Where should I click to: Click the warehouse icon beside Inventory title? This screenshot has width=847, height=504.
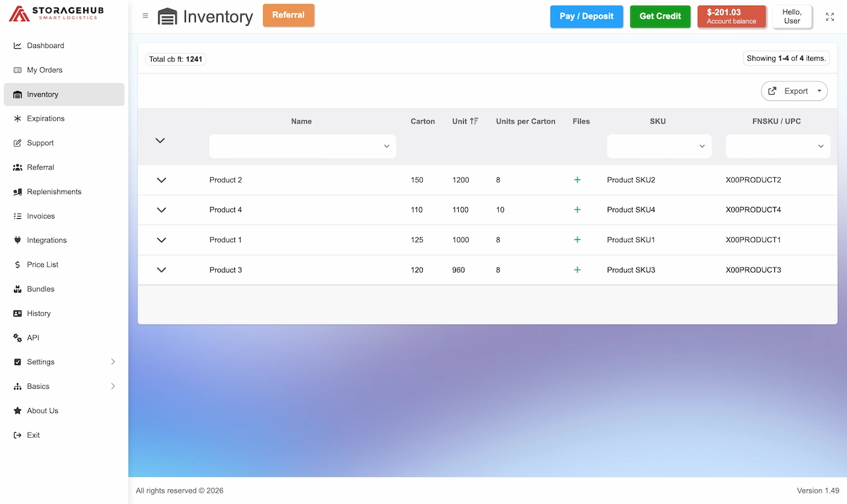pyautogui.click(x=167, y=17)
